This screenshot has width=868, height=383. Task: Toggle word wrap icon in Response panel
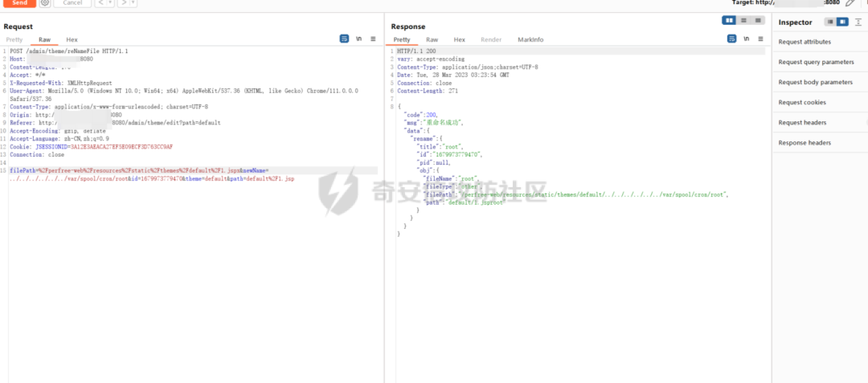(732, 39)
